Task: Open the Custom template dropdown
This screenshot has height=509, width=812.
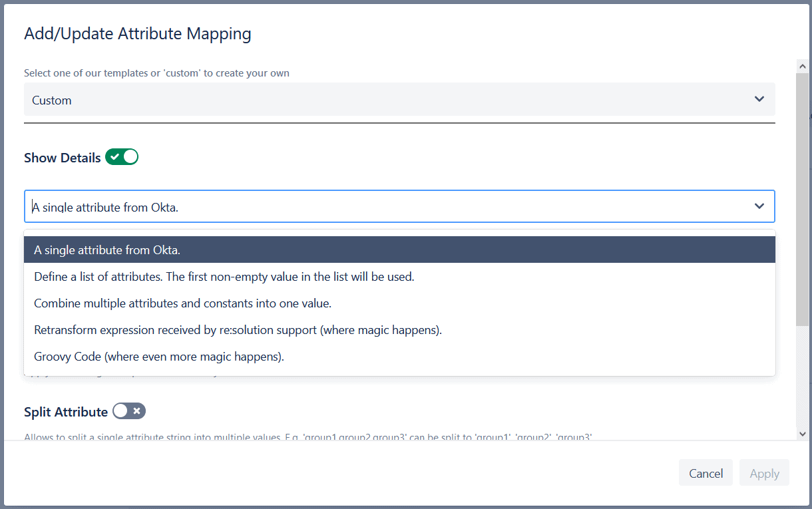Action: (399, 98)
